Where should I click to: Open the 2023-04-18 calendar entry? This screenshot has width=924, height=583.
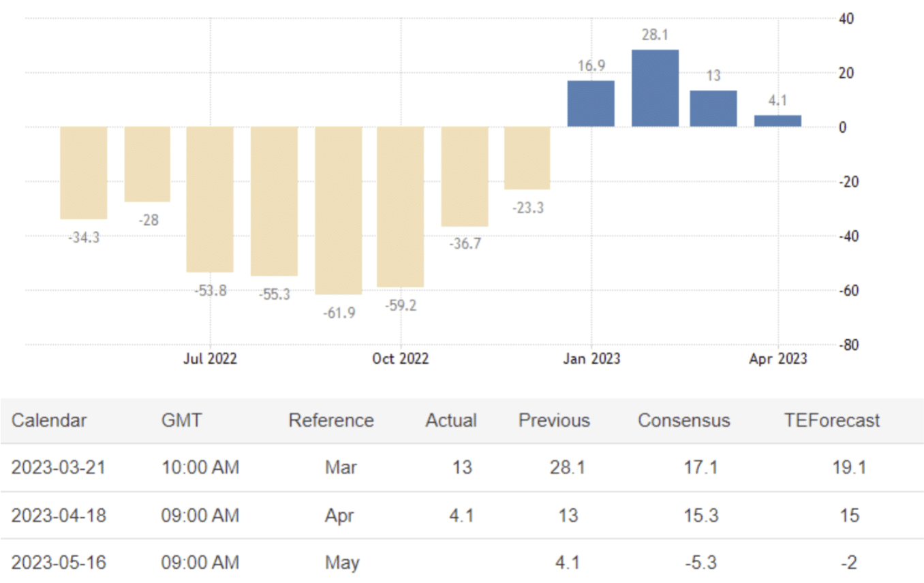(58, 516)
